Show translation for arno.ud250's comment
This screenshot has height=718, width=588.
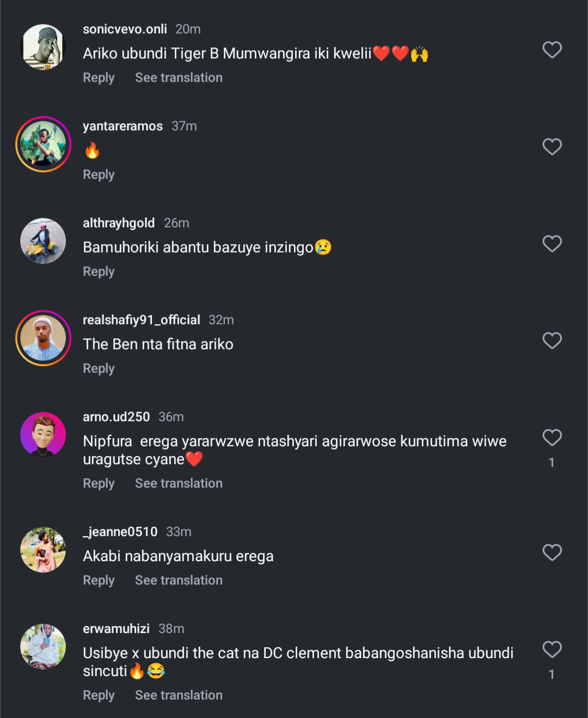tap(179, 484)
